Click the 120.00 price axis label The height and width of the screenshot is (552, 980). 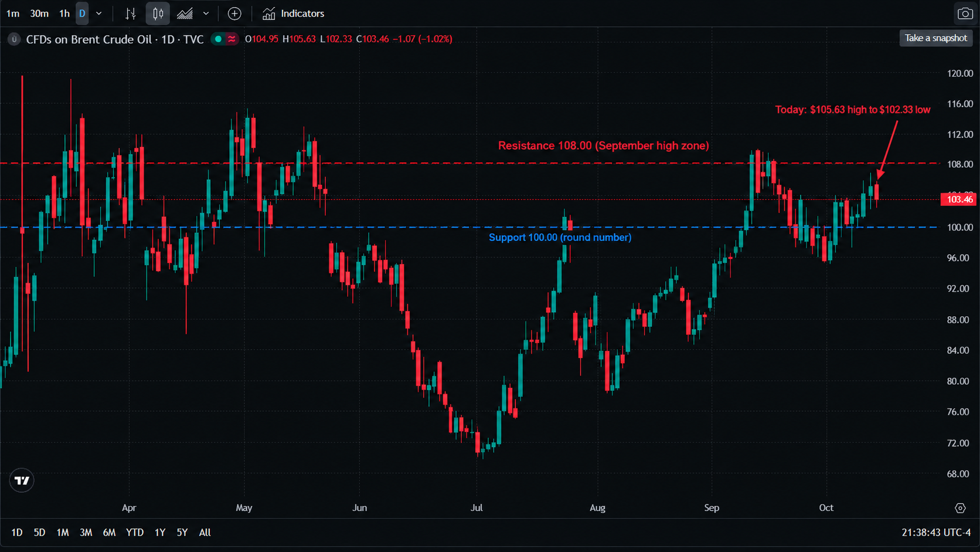(959, 73)
